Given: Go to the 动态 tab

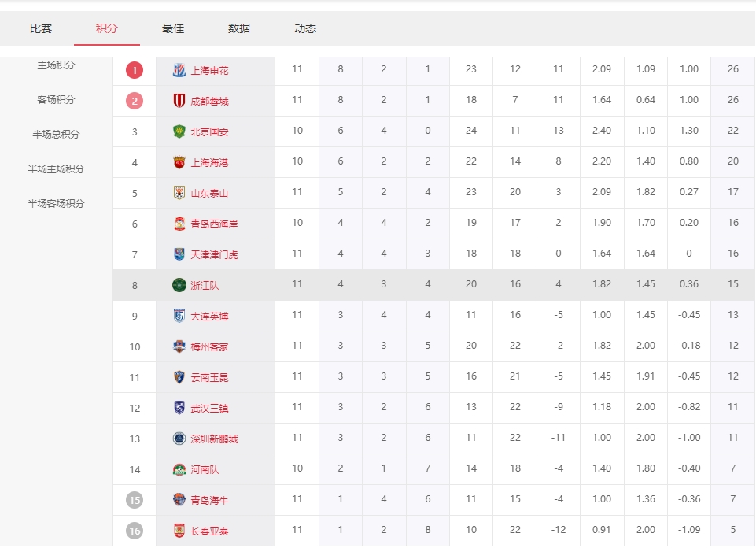Looking at the screenshot, I should pos(305,28).
